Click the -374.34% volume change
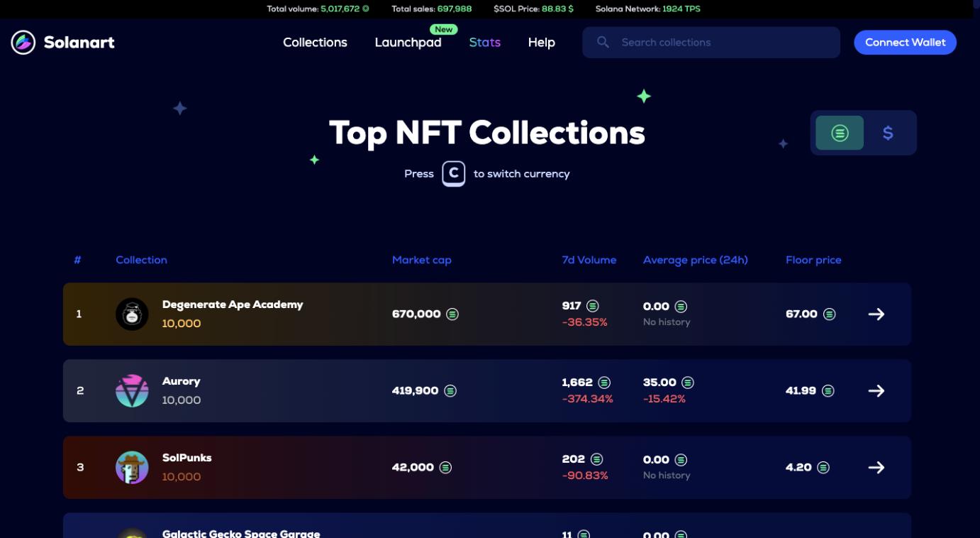The height and width of the screenshot is (538, 980). click(x=587, y=399)
